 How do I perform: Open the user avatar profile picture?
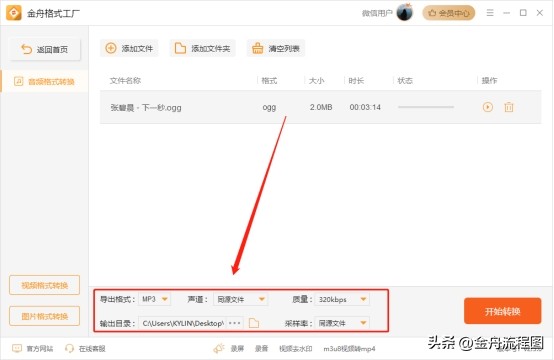coord(405,13)
